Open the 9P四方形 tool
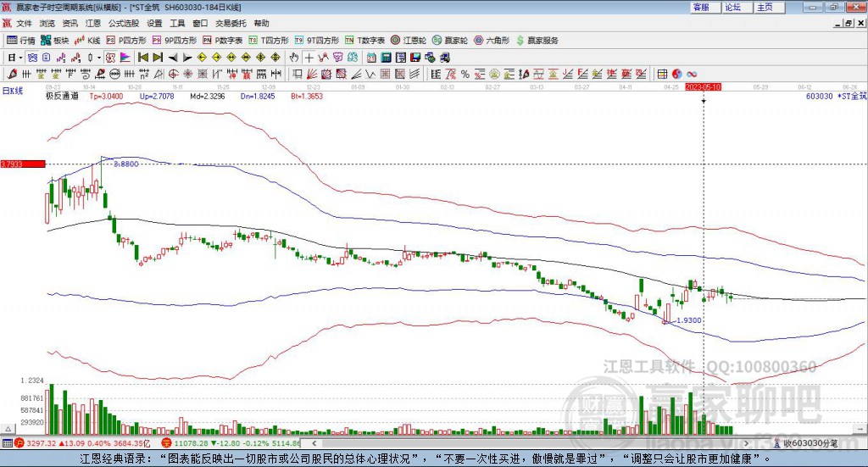The image size is (868, 467). pyautogui.click(x=175, y=41)
